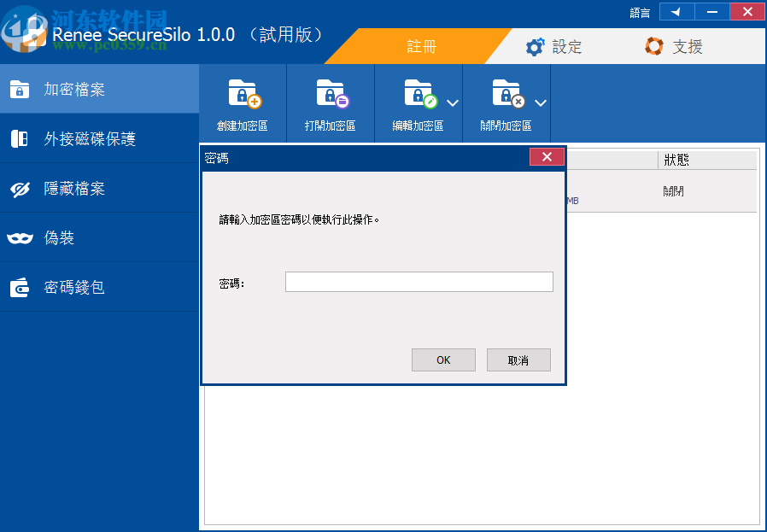The image size is (767, 532).
Task: Expand the 關閉加密區 dropdown chevron
Action: (x=540, y=102)
